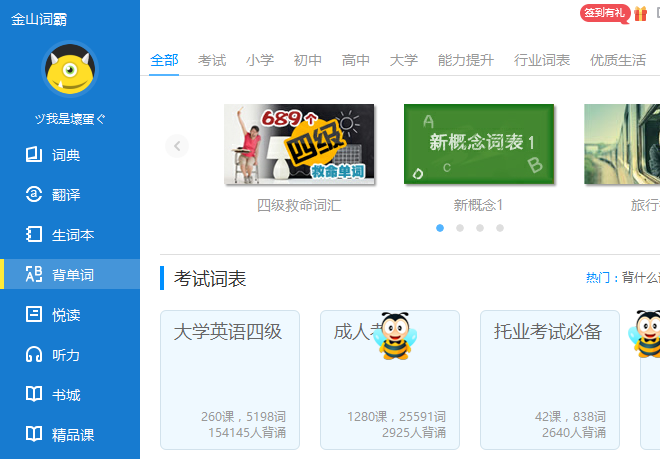The width and height of the screenshot is (660, 459).
Task: Click the 2925人背诵 count
Action: (x=414, y=432)
